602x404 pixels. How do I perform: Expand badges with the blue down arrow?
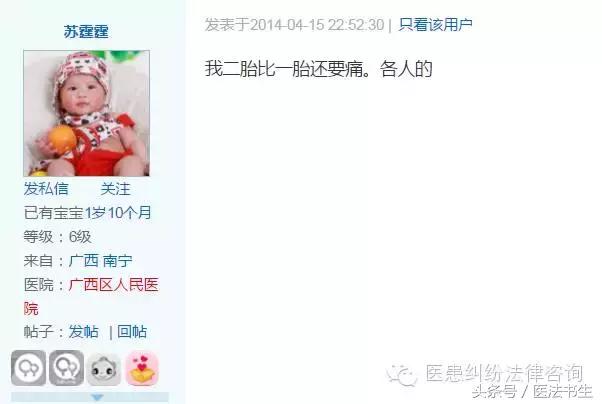click(98, 397)
